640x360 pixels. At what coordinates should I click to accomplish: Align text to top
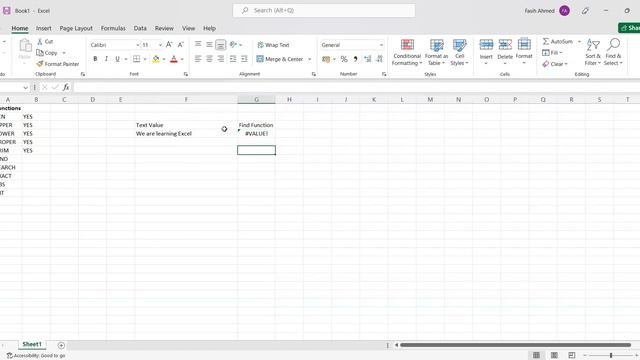coord(198,44)
